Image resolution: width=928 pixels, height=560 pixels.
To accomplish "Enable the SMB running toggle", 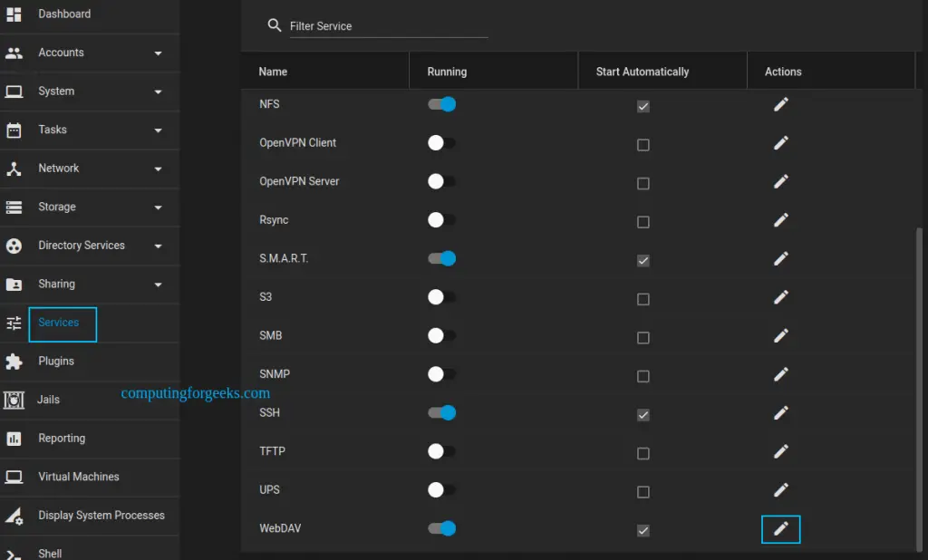I will (441, 335).
